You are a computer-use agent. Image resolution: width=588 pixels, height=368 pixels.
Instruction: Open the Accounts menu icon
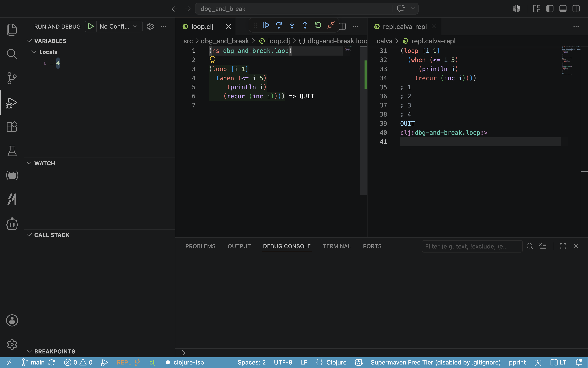point(12,320)
